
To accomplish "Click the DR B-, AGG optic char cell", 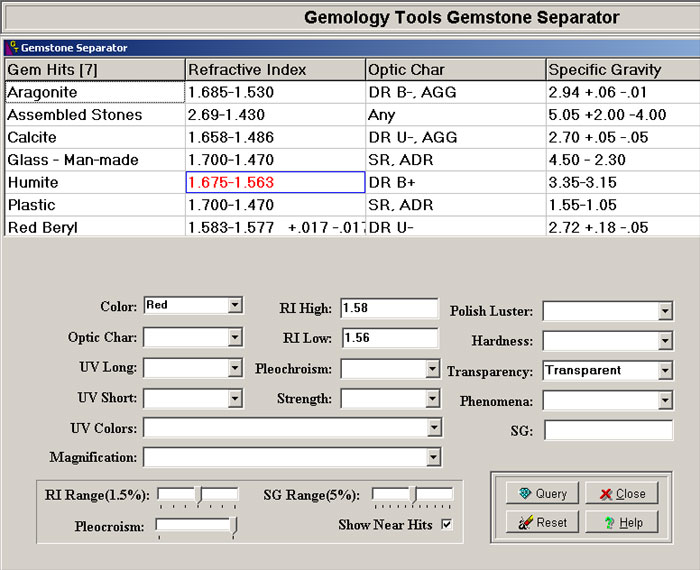I will (x=456, y=92).
